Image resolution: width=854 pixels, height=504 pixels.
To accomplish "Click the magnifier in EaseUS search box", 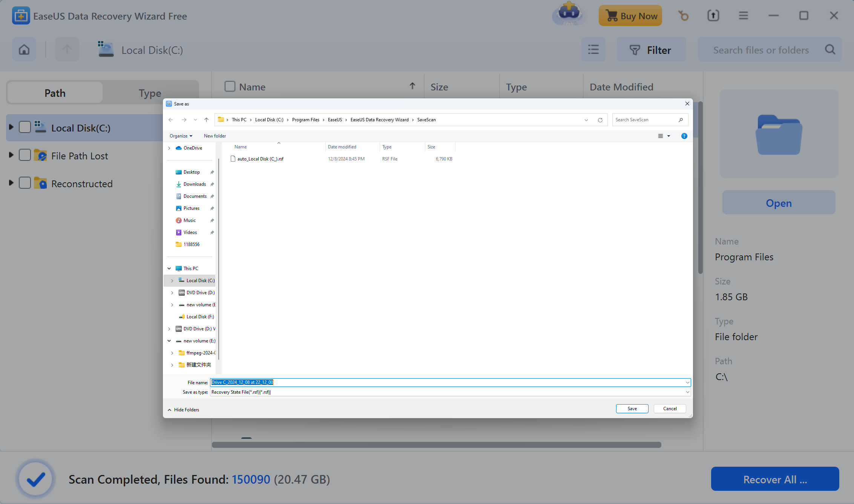I will [x=830, y=50].
